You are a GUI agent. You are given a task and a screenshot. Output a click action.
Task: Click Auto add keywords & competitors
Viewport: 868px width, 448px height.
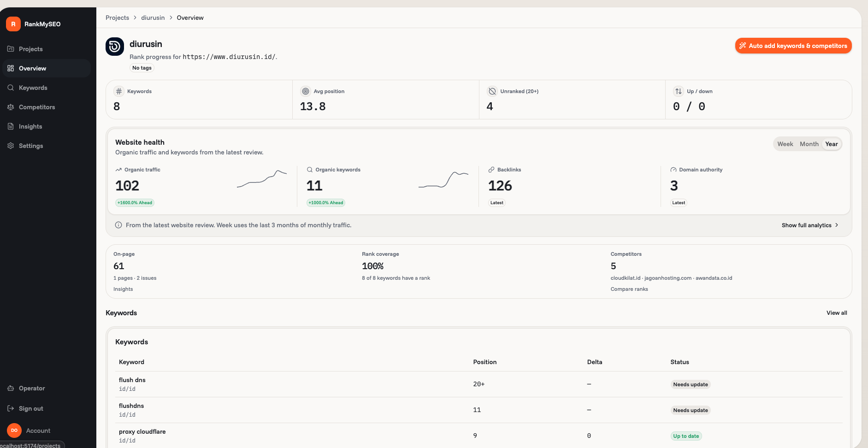click(793, 46)
